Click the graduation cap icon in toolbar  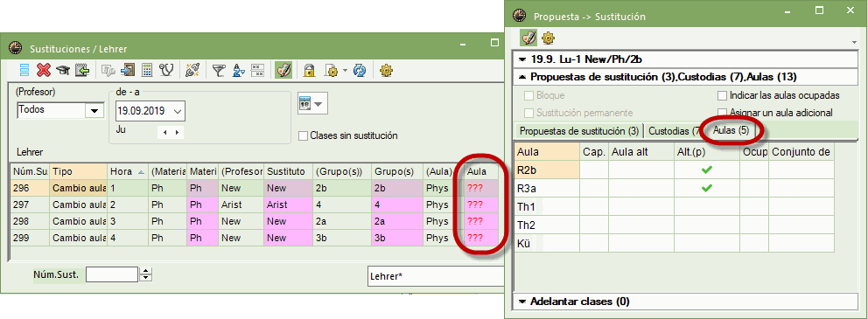coord(63,70)
